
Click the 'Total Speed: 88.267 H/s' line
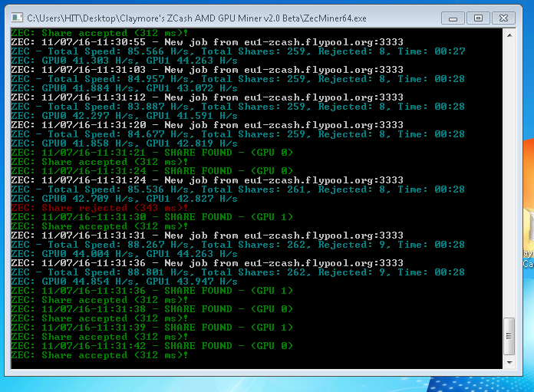tap(238, 245)
